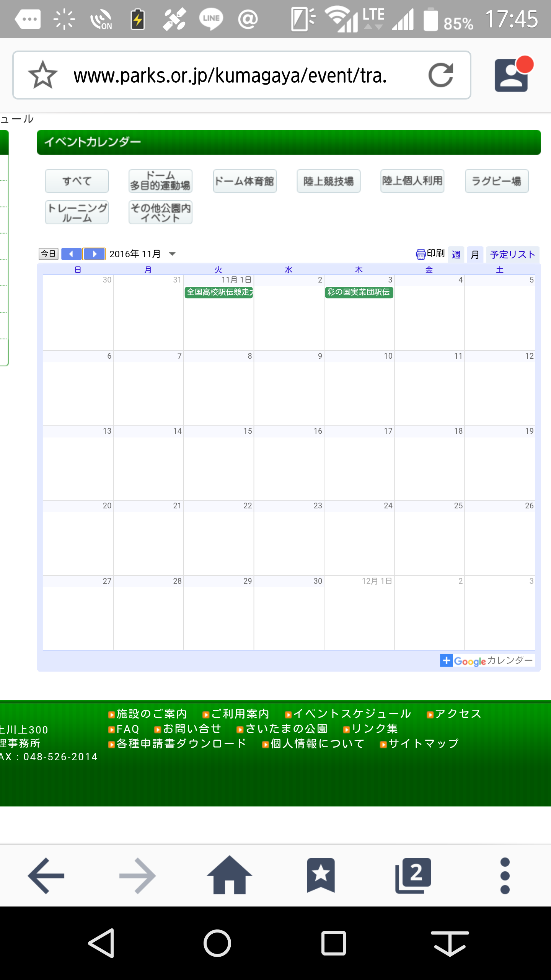
Task: Switch calendar to 予定リスト view tab
Action: tap(512, 255)
